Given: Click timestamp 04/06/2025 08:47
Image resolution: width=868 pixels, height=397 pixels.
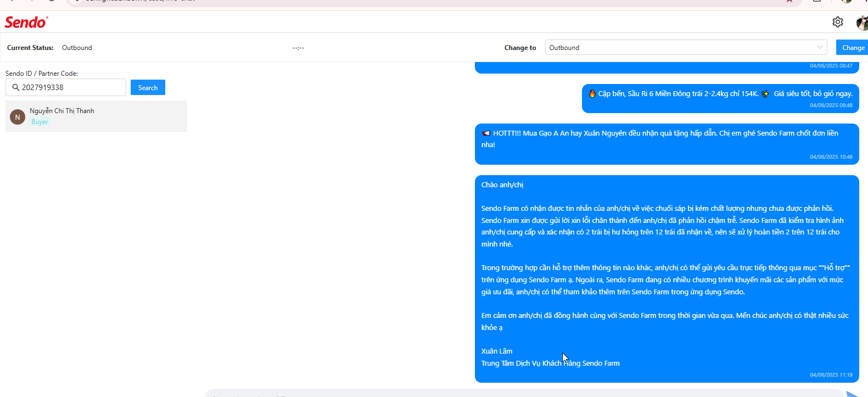Looking at the screenshot, I should coord(831,66).
